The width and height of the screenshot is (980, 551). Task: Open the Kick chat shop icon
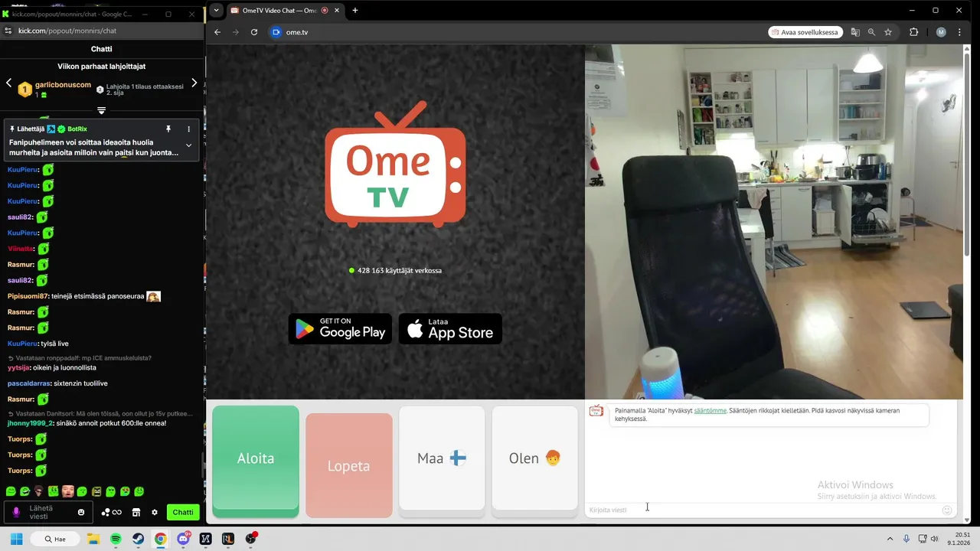pos(136,512)
